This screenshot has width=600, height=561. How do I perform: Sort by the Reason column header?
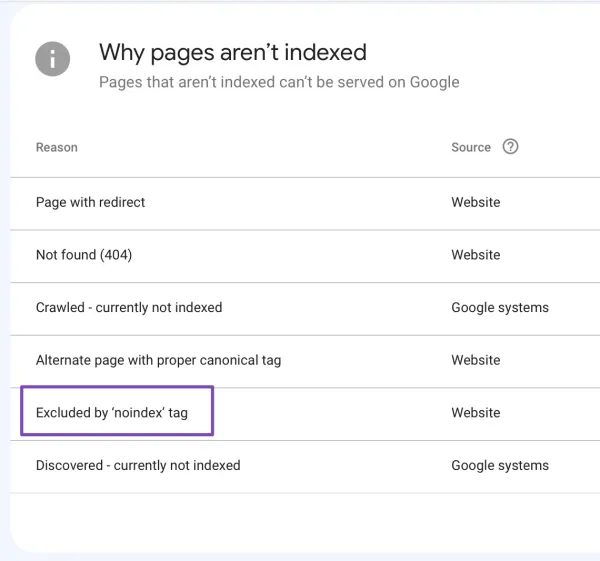(x=56, y=147)
